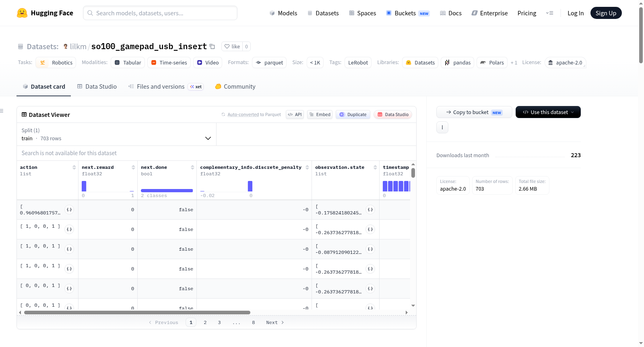Click the < 1K size tag
The image size is (644, 347).
tap(315, 62)
